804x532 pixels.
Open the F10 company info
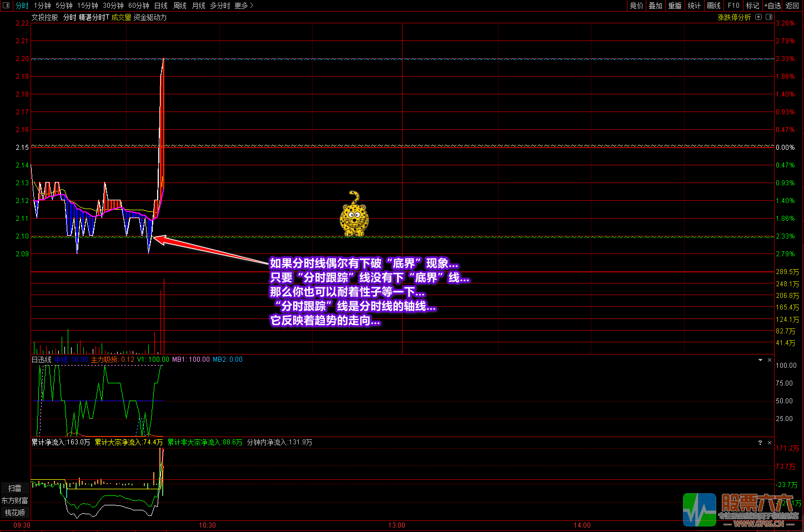(733, 6)
